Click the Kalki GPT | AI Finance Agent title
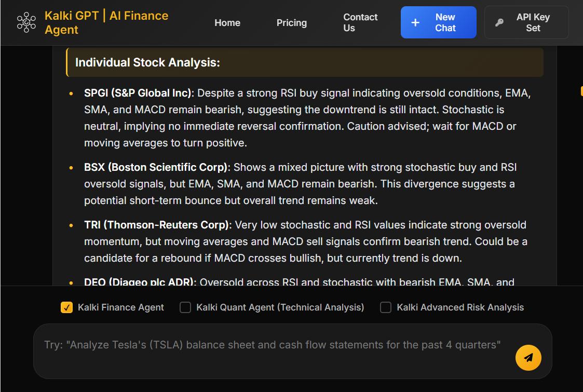This screenshot has width=583, height=392. click(x=106, y=22)
